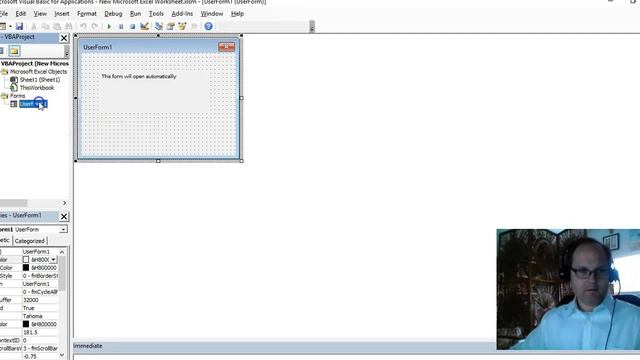Open the Debug menu

pos(113,13)
